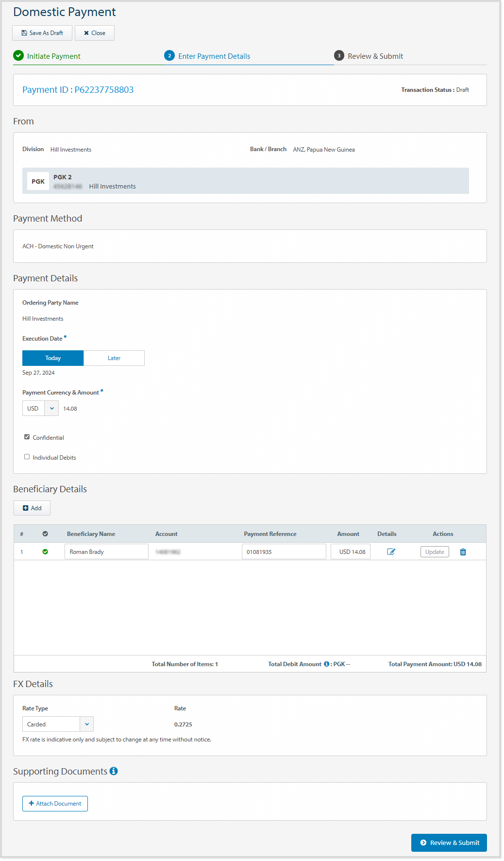Image resolution: width=504 pixels, height=861 pixels.
Task: Click the PGK currency badge on the account
Action: tap(38, 181)
